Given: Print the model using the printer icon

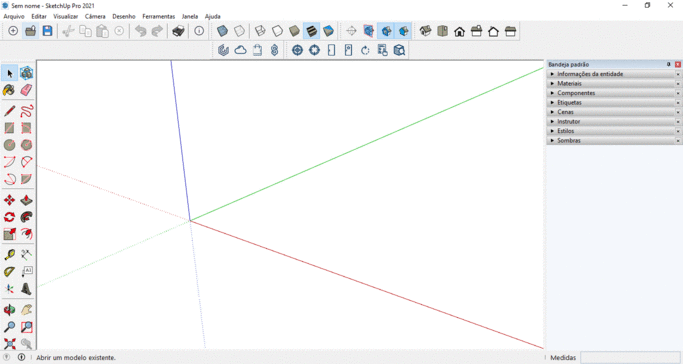Looking at the screenshot, I should pyautogui.click(x=178, y=31).
